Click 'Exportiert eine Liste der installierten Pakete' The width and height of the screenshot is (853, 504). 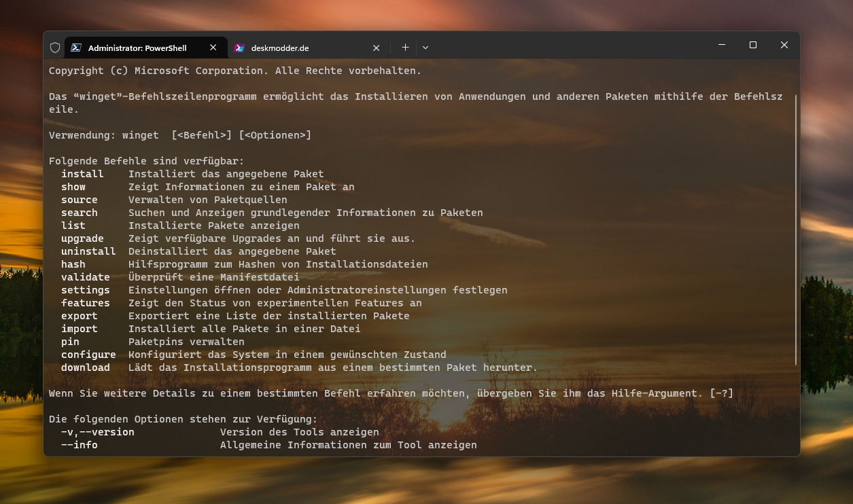click(269, 316)
